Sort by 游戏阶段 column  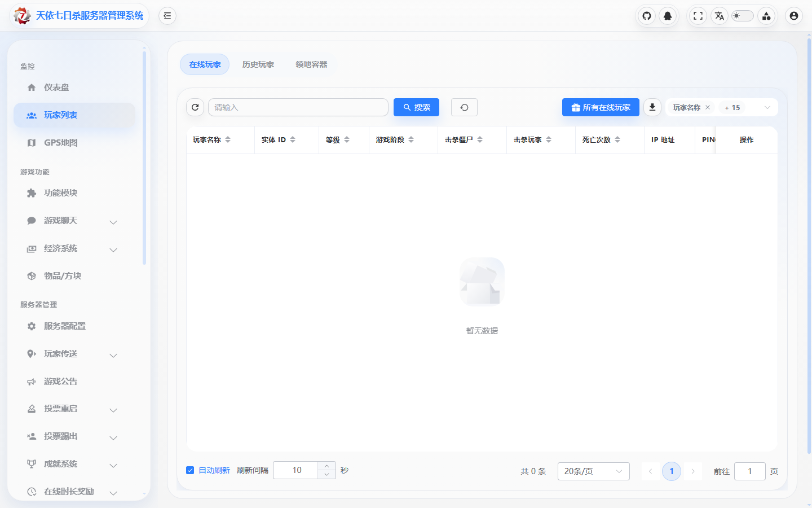click(x=411, y=139)
